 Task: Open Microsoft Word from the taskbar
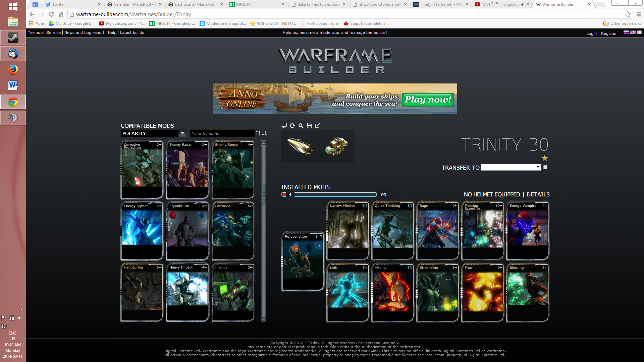click(13, 85)
